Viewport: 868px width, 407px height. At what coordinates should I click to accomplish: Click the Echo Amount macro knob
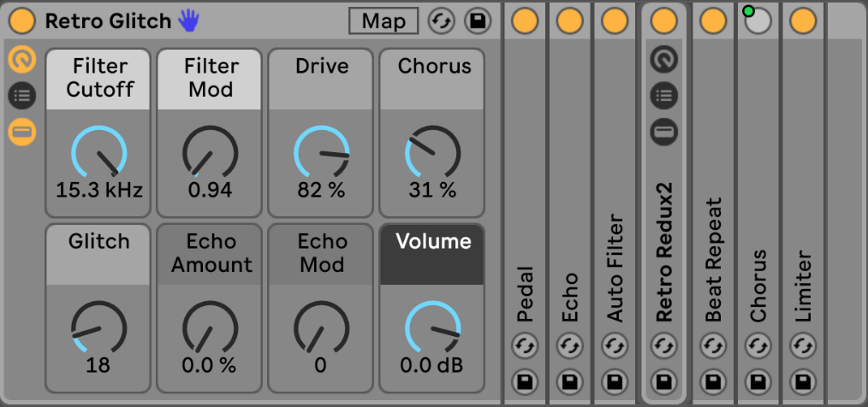pos(211,328)
